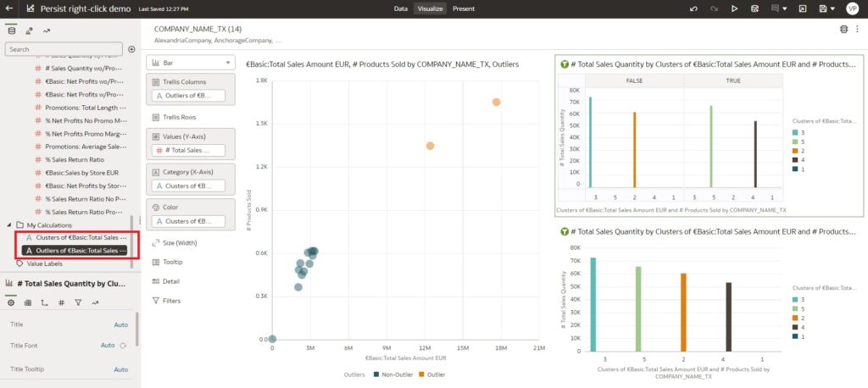The height and width of the screenshot is (388, 868).
Task: Expand the save options dropdown arrow
Action: (832, 8)
